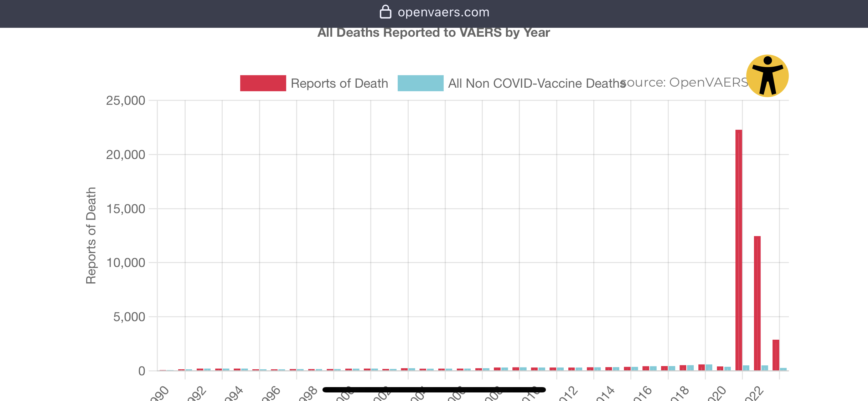The width and height of the screenshot is (868, 401).
Task: Open the yellow accessibility widget icon
Action: pyautogui.click(x=767, y=76)
